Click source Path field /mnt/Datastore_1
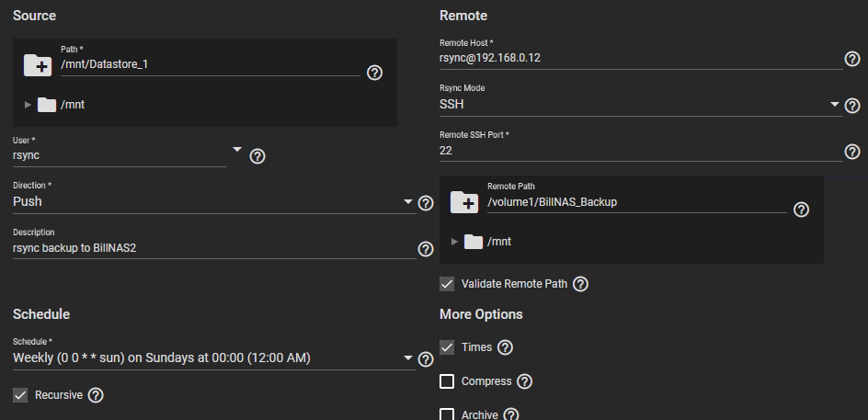Image resolution: width=868 pixels, height=420 pixels. coord(211,64)
